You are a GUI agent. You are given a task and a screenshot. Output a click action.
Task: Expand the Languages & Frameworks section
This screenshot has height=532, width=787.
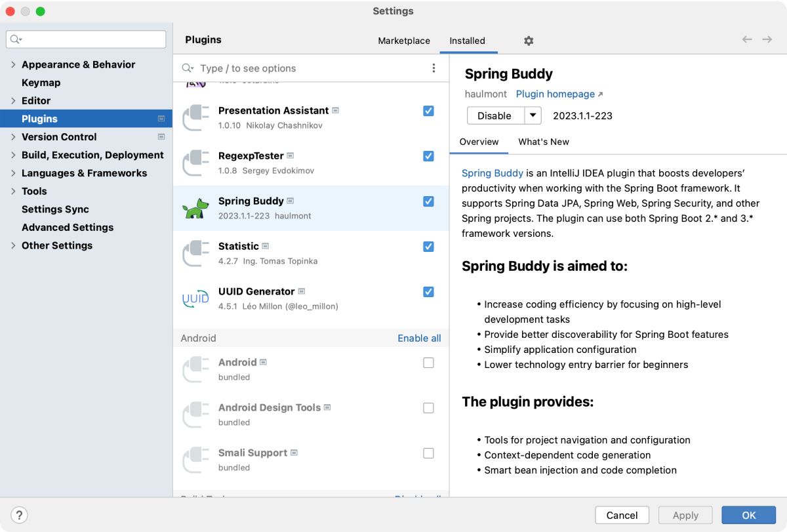(x=13, y=173)
